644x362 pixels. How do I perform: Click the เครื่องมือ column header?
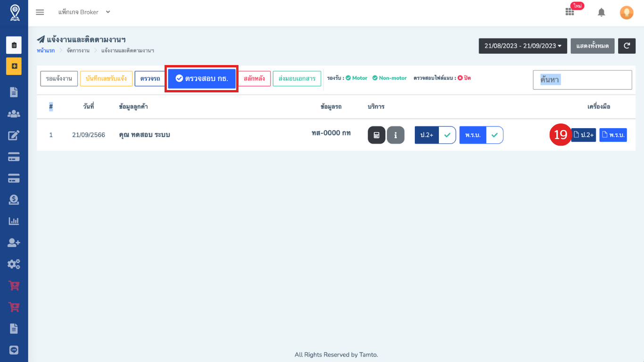[x=599, y=107]
